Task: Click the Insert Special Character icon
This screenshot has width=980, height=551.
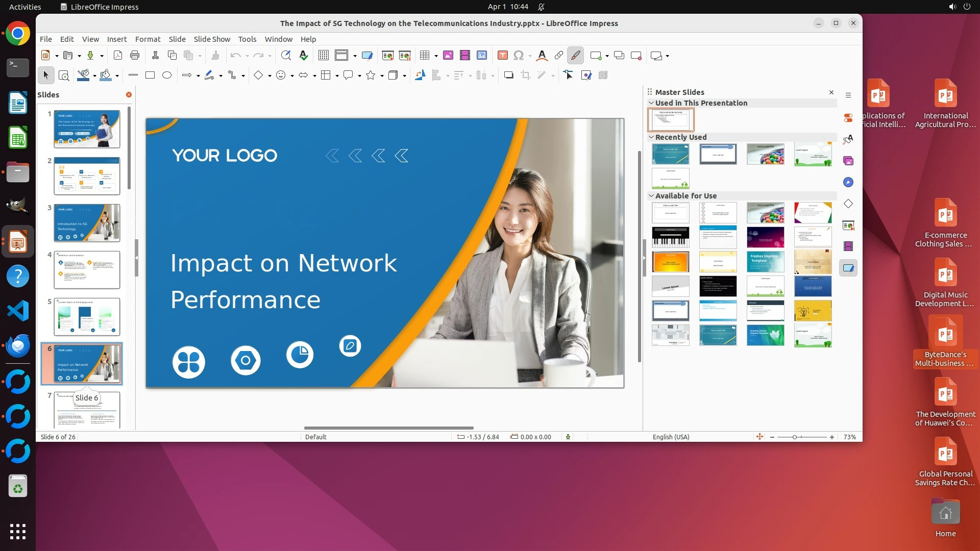Action: [x=519, y=56]
